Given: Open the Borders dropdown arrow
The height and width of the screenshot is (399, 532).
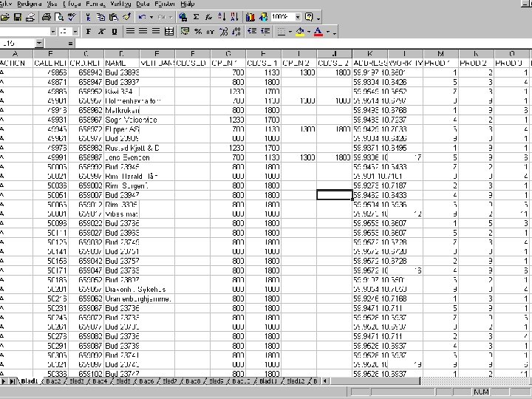Looking at the screenshot, I should (x=290, y=32).
